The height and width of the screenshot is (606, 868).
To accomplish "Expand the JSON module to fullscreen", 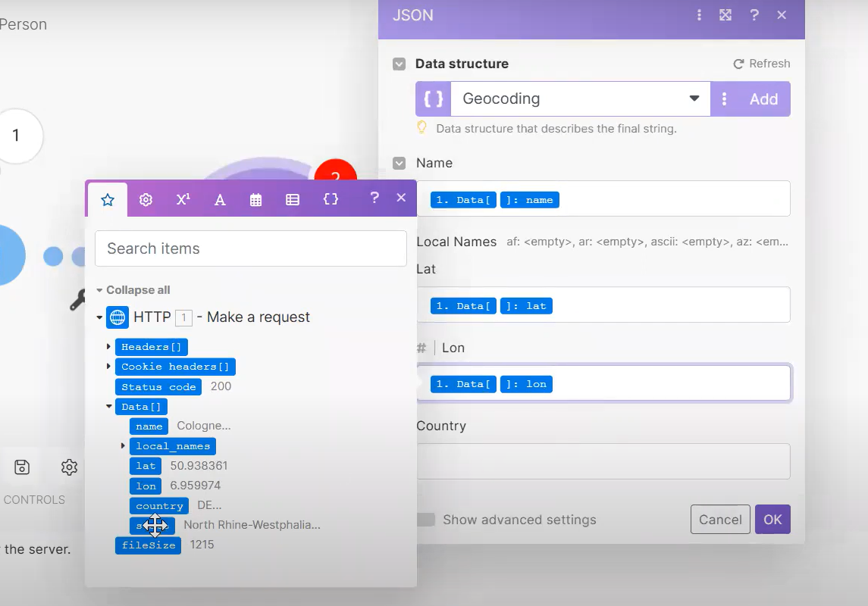I will (x=725, y=15).
